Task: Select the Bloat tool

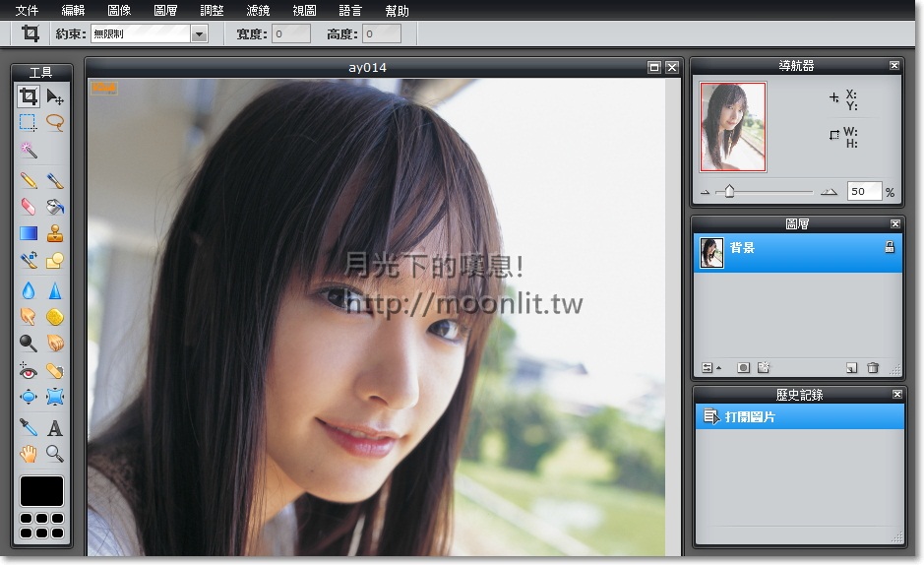Action: 29,397
